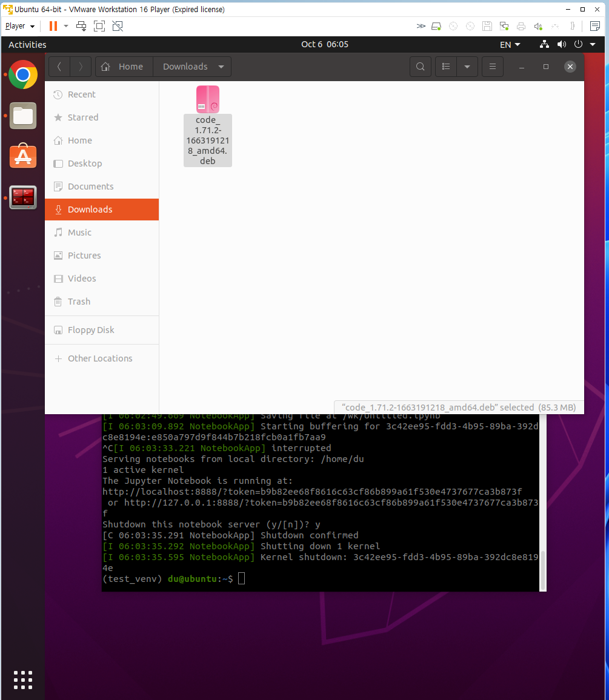Expand the VMware devices chevron

point(421,26)
